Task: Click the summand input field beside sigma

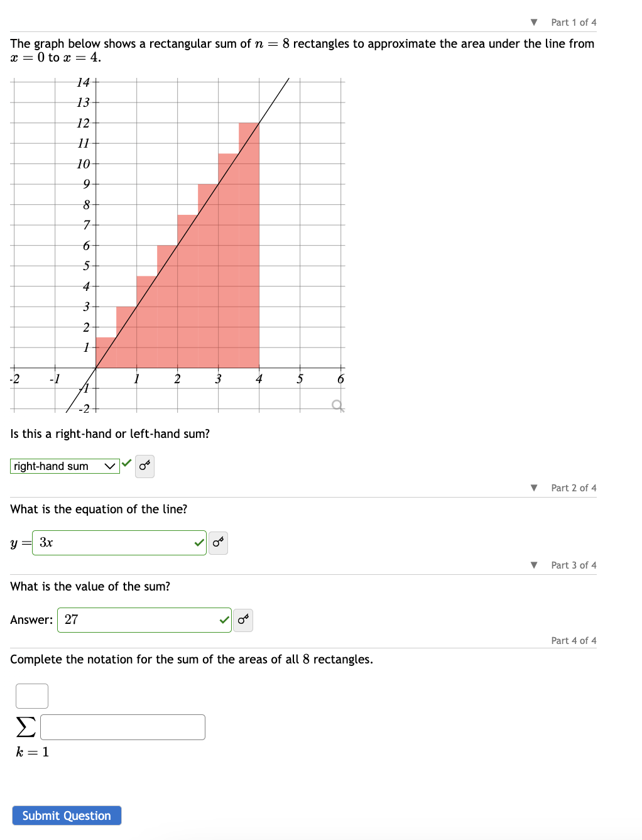Action: click(x=122, y=727)
